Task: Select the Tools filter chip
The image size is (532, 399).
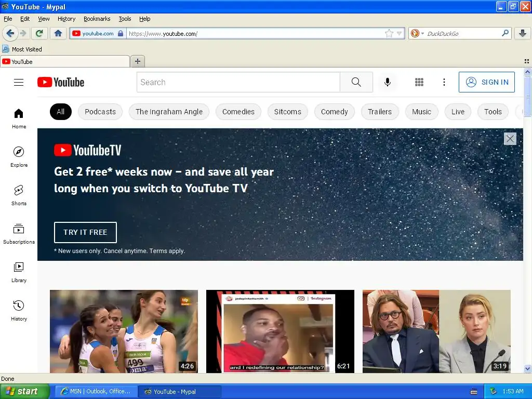Action: 493,112
